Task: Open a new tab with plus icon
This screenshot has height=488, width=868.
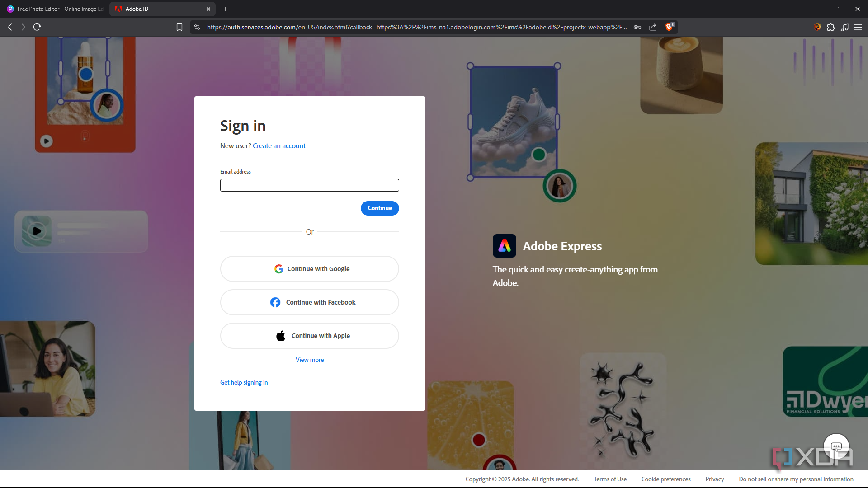Action: click(225, 9)
